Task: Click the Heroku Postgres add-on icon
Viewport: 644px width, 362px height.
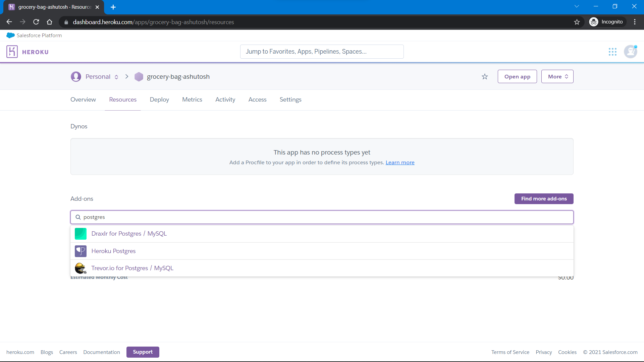Action: click(80, 251)
